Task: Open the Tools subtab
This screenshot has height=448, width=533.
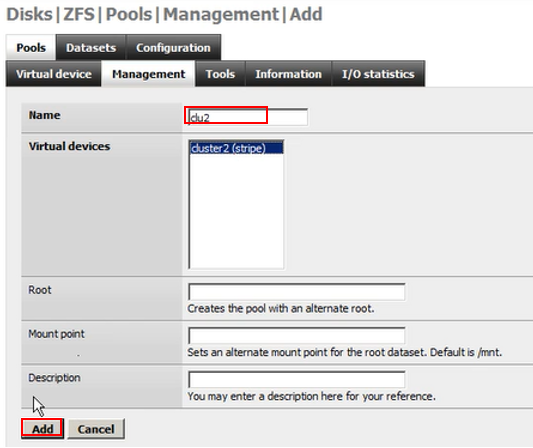Action: 220,74
